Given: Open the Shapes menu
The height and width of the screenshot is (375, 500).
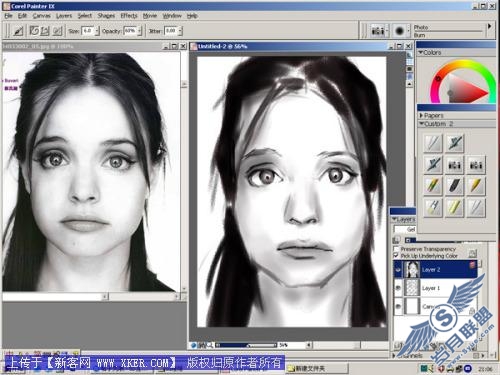Looking at the screenshot, I should (106, 16).
